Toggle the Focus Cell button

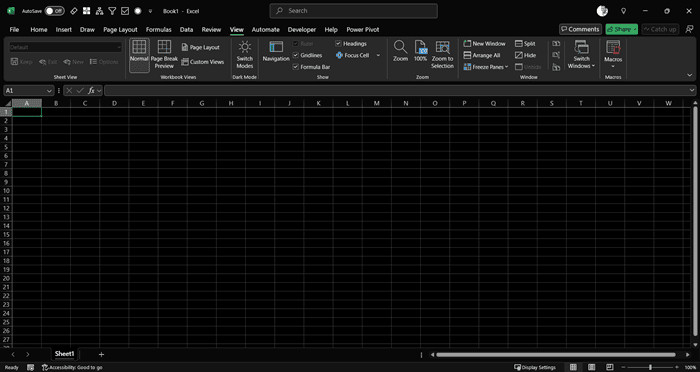click(353, 55)
